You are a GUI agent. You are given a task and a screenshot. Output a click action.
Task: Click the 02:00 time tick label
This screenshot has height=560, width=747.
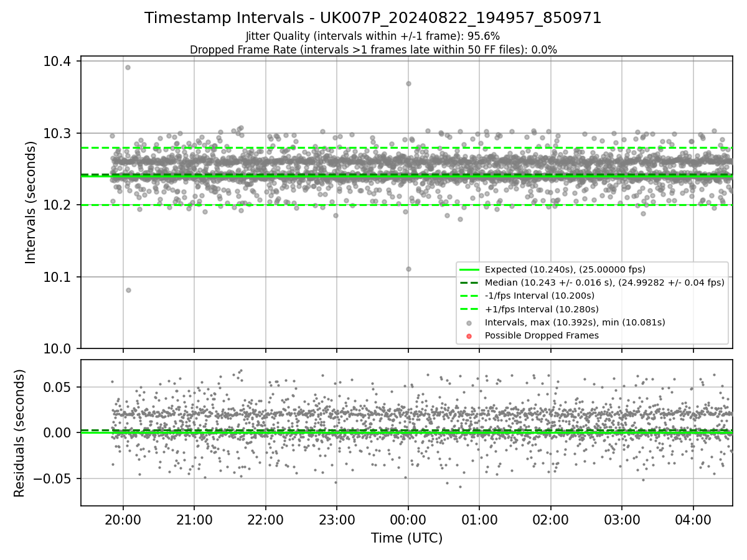[550, 520]
